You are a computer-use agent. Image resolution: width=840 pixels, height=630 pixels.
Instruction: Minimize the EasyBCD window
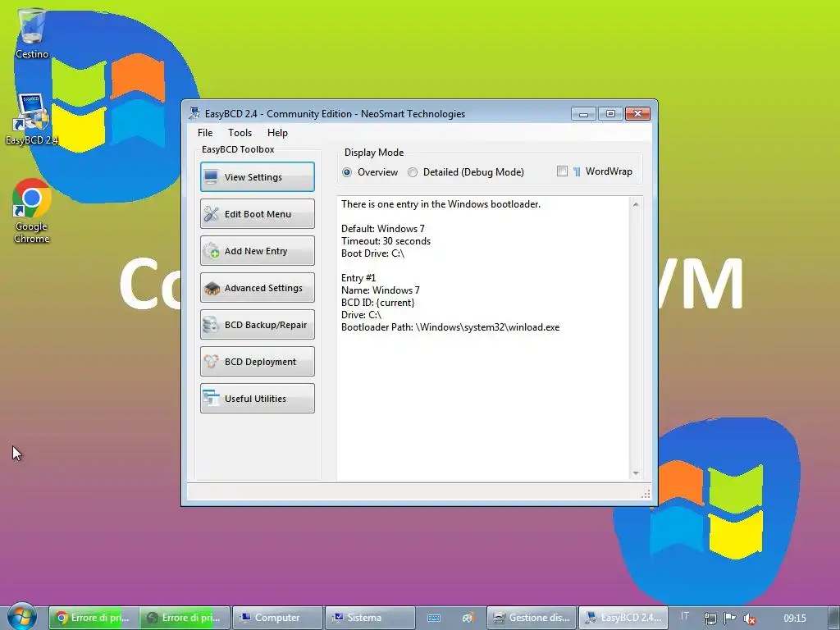(x=583, y=113)
